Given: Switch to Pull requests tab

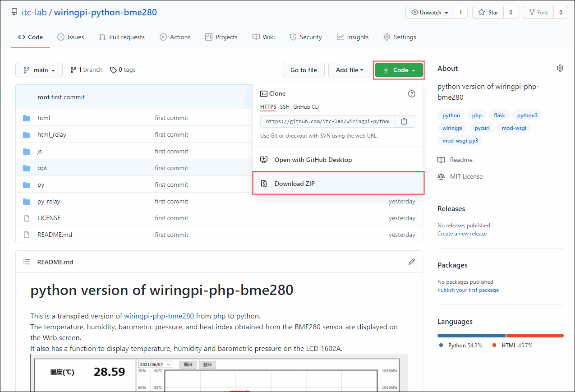Looking at the screenshot, I should point(122,37).
